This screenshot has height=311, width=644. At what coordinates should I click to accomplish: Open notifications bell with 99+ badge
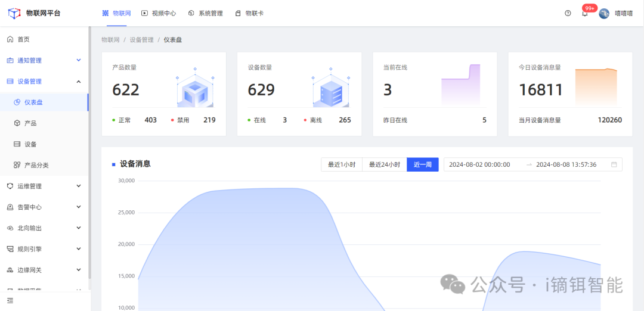(584, 13)
